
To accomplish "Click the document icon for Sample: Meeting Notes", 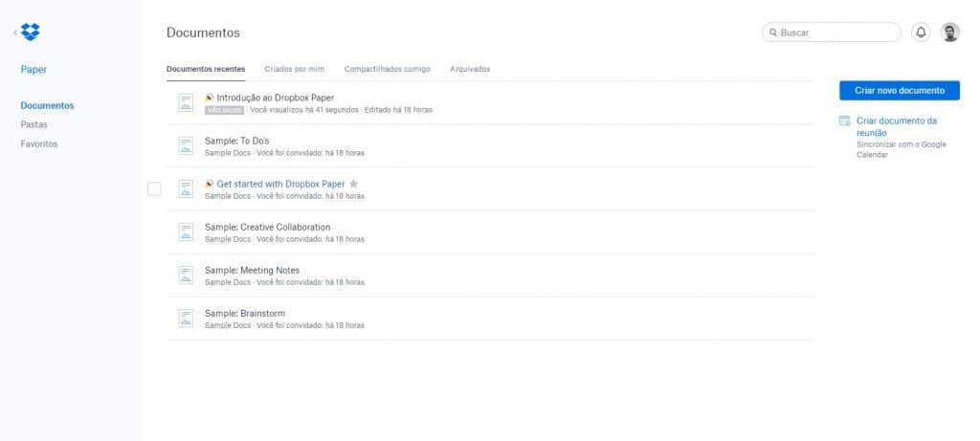I will point(186,275).
